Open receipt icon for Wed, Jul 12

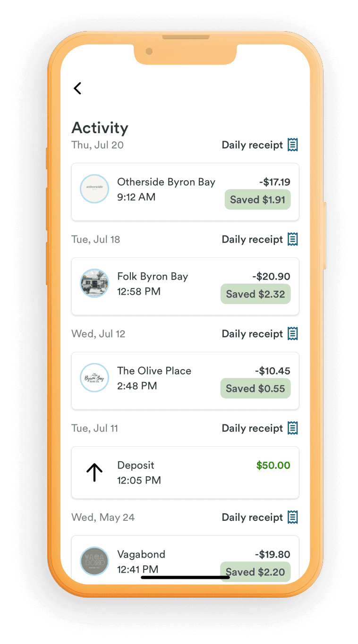click(293, 334)
